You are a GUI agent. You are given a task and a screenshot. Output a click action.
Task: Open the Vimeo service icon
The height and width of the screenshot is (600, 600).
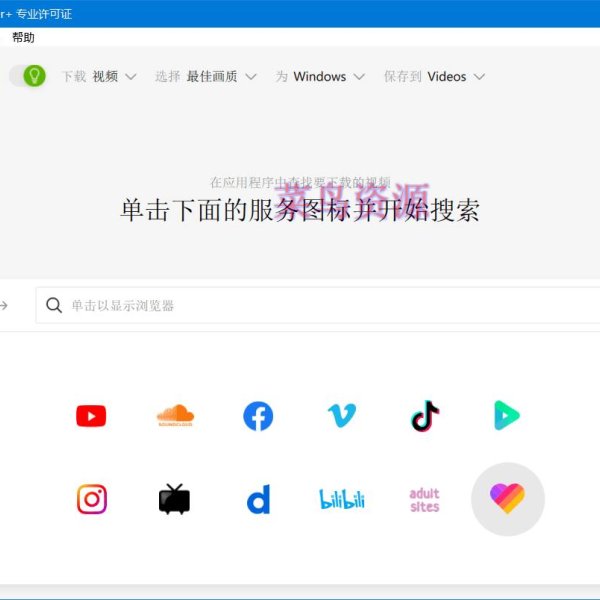pyautogui.click(x=342, y=415)
